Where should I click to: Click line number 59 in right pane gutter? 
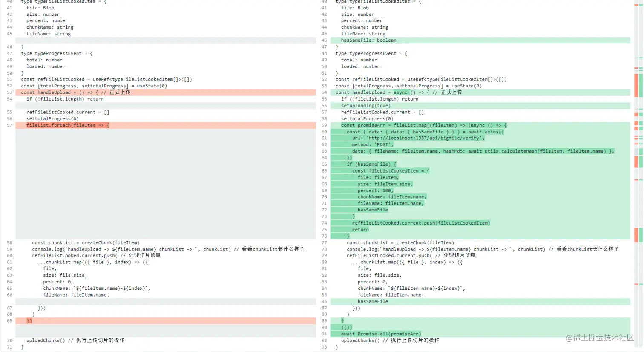[x=324, y=125]
